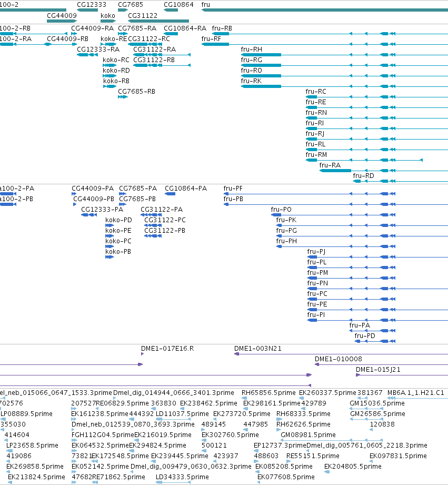
Task: Select the fru-RM transcript label
Action: (x=316, y=155)
